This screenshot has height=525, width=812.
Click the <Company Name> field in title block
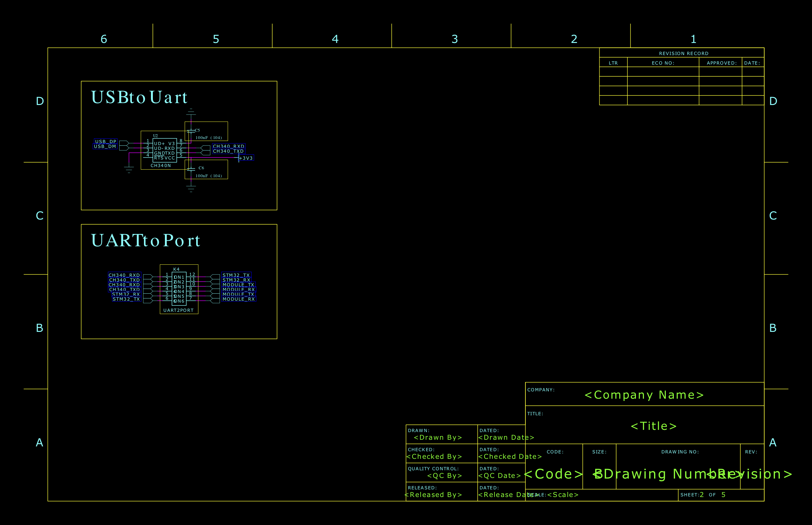[644, 395]
